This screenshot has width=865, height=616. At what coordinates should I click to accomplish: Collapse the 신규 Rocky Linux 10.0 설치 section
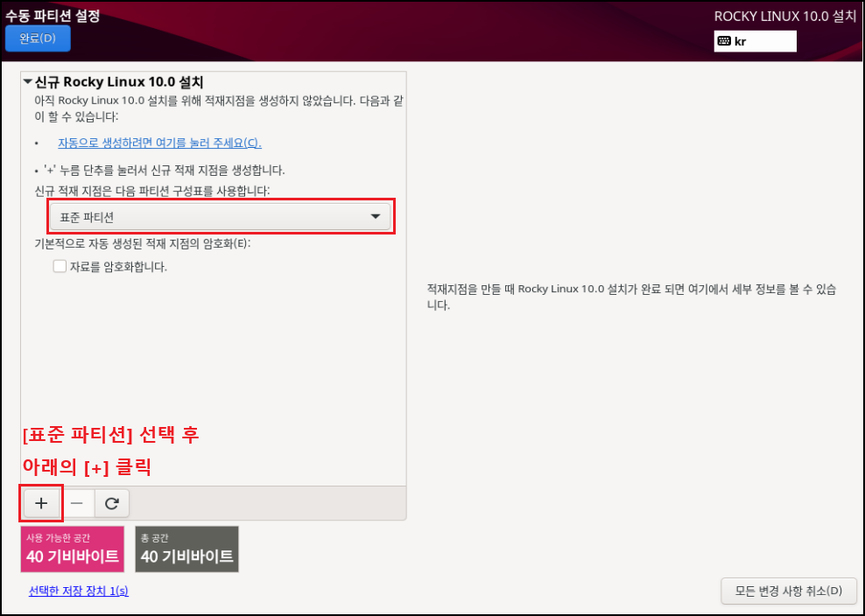pos(28,82)
